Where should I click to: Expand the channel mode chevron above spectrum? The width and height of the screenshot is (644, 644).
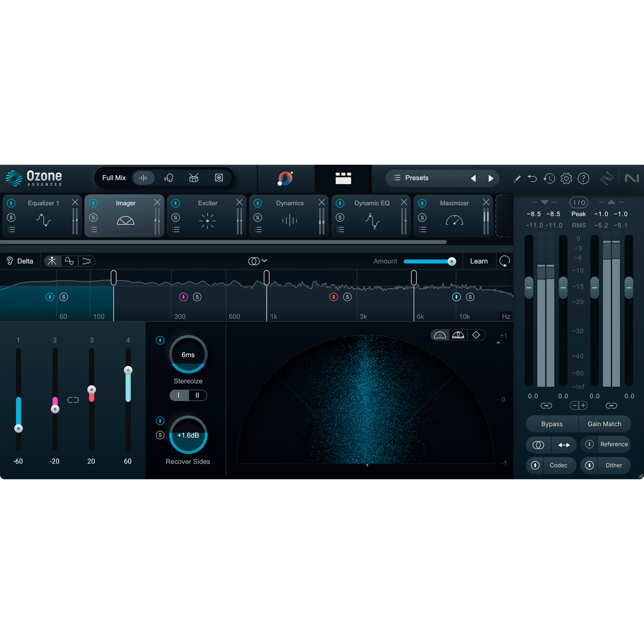coord(265,261)
